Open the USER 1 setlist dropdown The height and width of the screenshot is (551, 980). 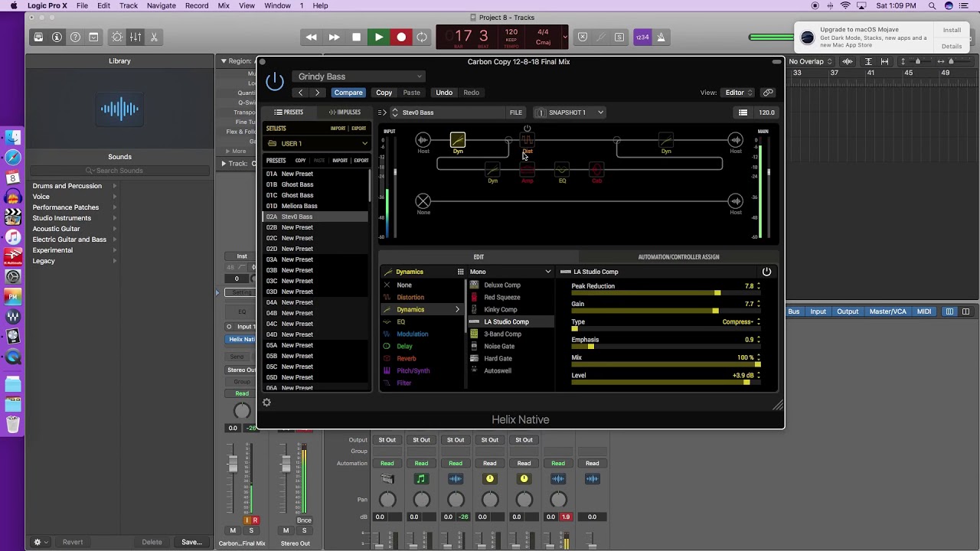coord(317,144)
